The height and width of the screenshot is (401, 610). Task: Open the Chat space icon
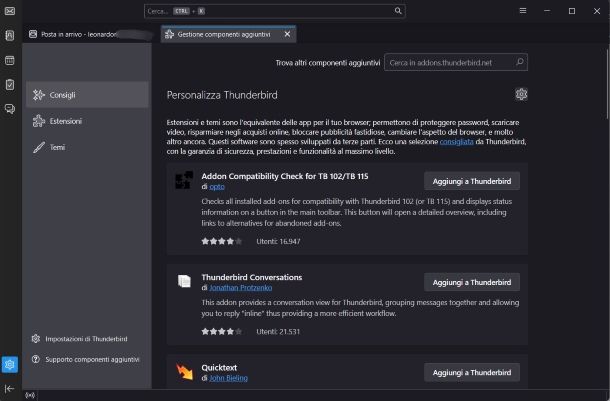click(10, 109)
